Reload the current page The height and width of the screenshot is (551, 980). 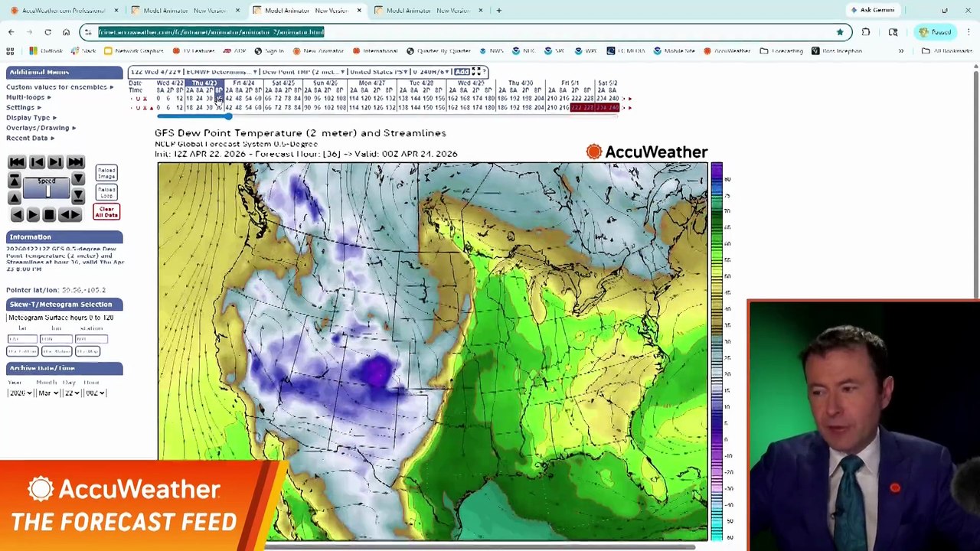tap(47, 32)
